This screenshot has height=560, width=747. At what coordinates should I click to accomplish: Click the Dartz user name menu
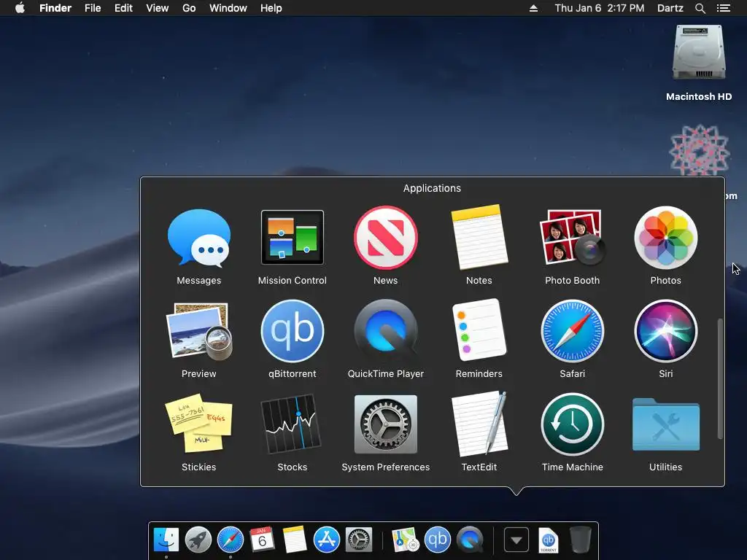click(670, 8)
